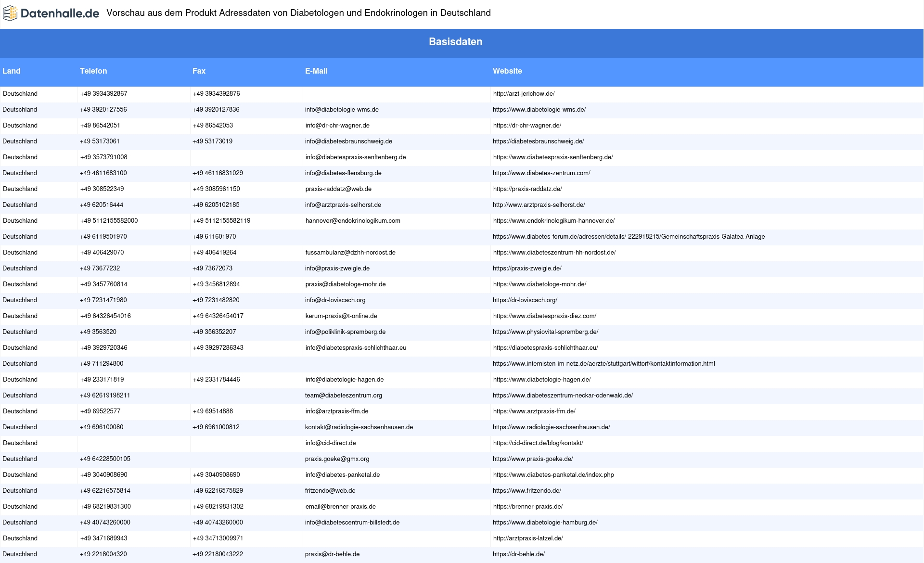Open https://www.diabetologie-wms.de/ link
924x563 pixels.
(539, 110)
